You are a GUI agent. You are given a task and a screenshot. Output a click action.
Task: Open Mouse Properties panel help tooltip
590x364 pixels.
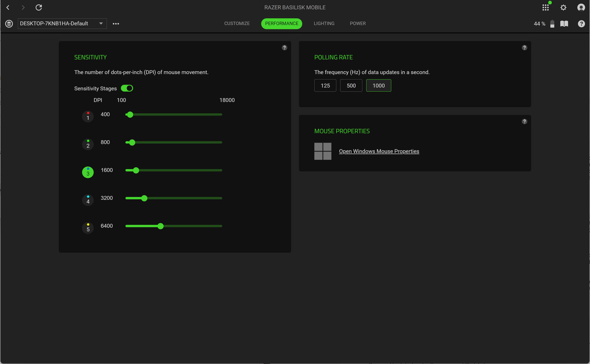(x=524, y=121)
